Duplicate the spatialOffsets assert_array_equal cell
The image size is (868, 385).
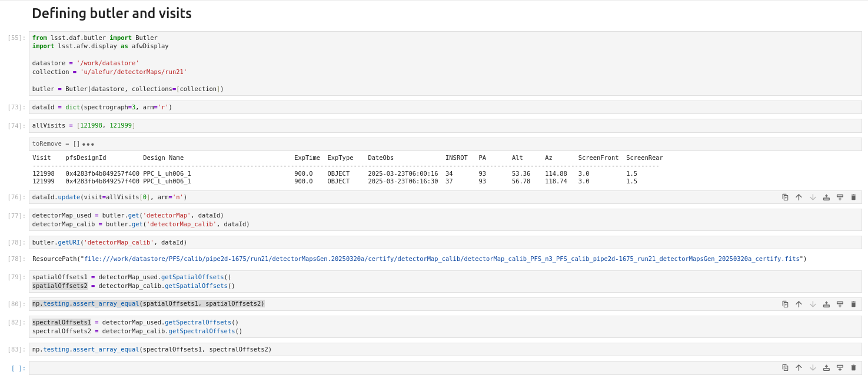tap(785, 304)
